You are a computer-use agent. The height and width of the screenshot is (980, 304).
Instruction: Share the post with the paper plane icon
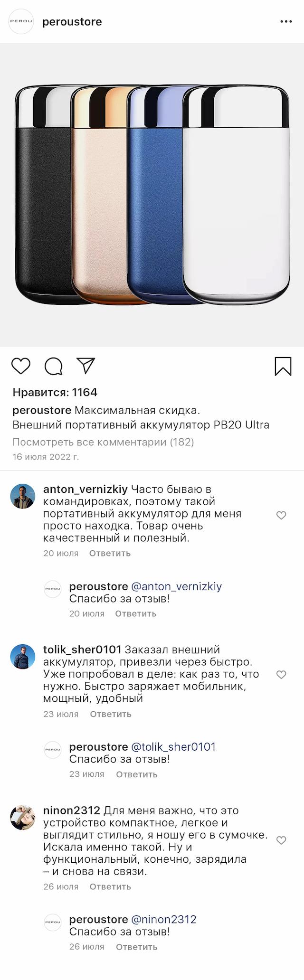click(86, 366)
